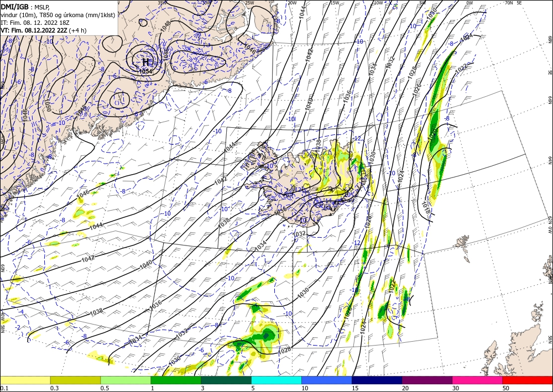The width and height of the screenshot is (553, 392).
Task: Click the light green 0.5–1 legend swatch
Action: click(126, 380)
